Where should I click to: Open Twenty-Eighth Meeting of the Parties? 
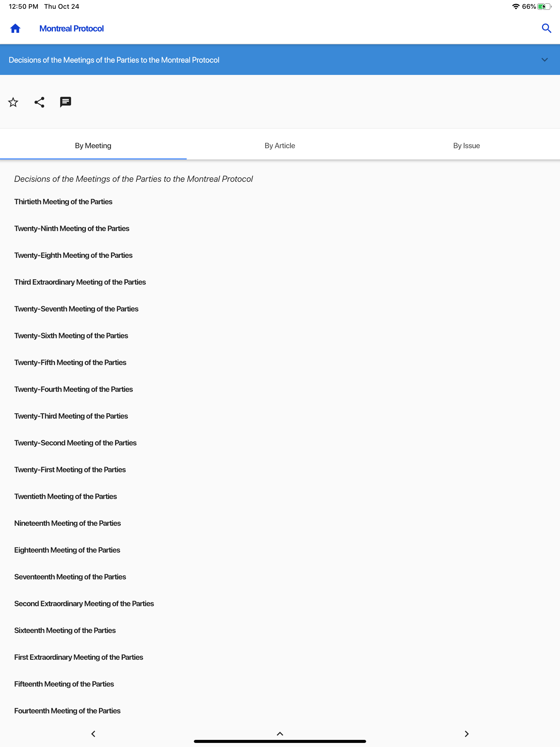tap(73, 255)
